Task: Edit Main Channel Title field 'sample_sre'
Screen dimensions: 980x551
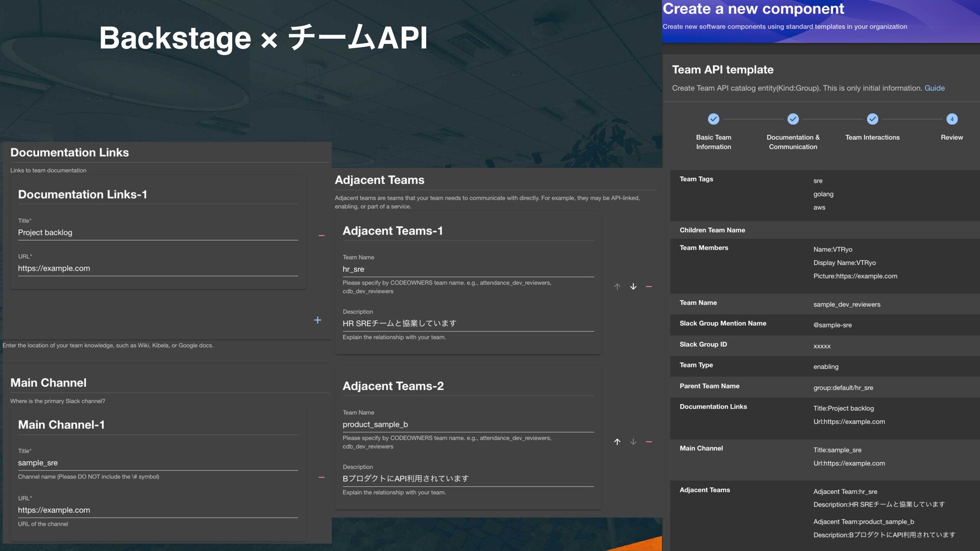Action: 158,463
